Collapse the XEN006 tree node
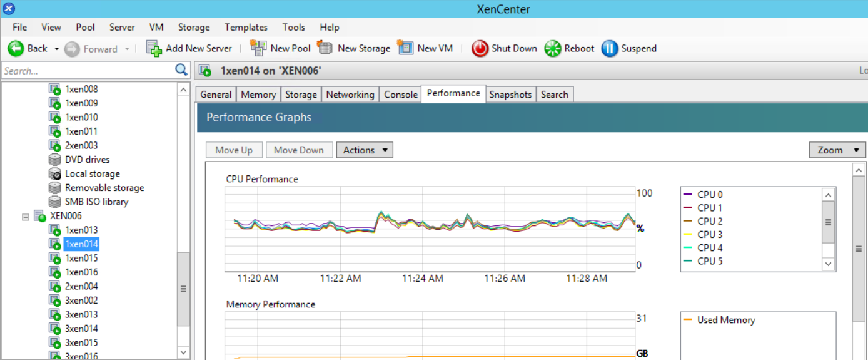The image size is (868, 360). click(x=26, y=216)
